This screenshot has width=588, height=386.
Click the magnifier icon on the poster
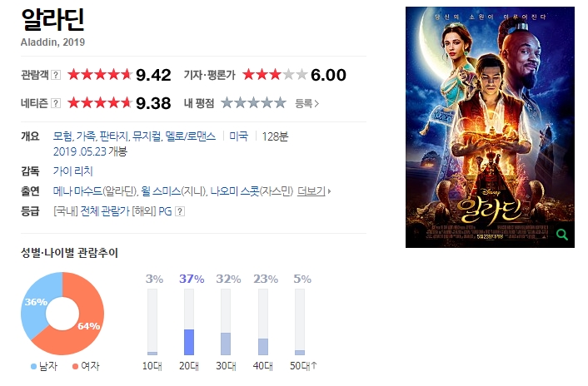(x=561, y=235)
